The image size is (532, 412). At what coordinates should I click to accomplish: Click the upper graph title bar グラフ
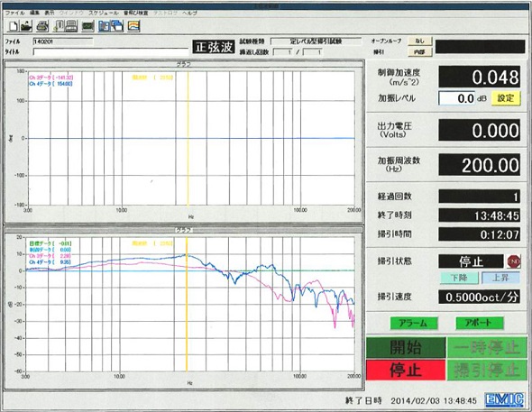[184, 64]
